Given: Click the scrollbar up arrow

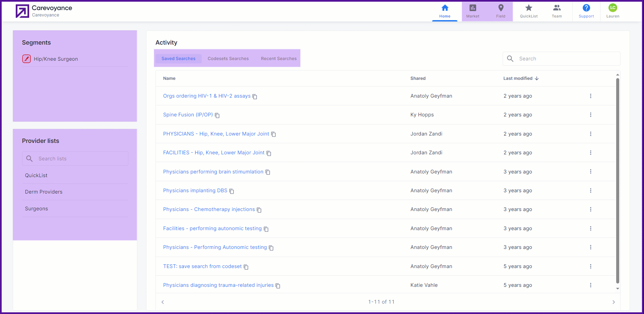Looking at the screenshot, I should coord(618,74).
